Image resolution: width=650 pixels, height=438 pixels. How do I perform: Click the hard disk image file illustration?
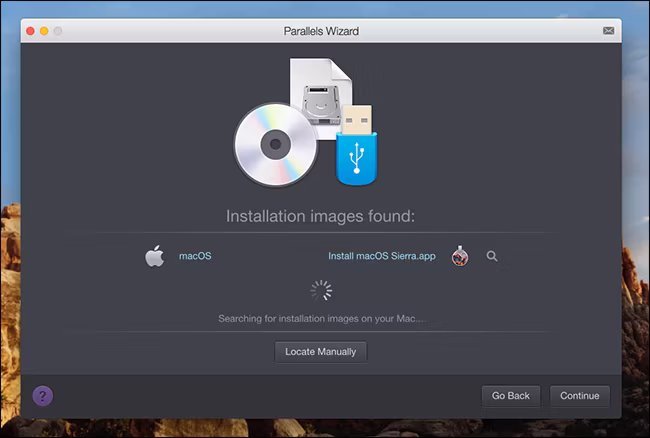321,98
